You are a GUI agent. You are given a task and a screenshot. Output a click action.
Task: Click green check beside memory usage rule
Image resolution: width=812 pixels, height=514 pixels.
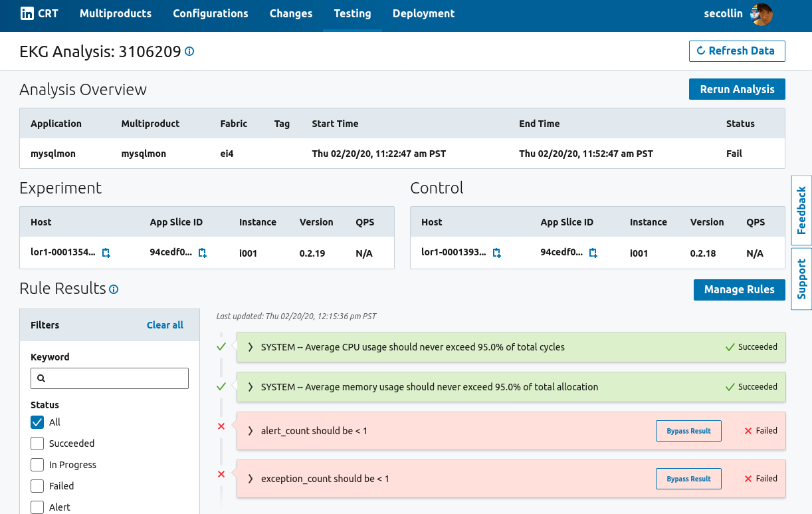[221, 386]
